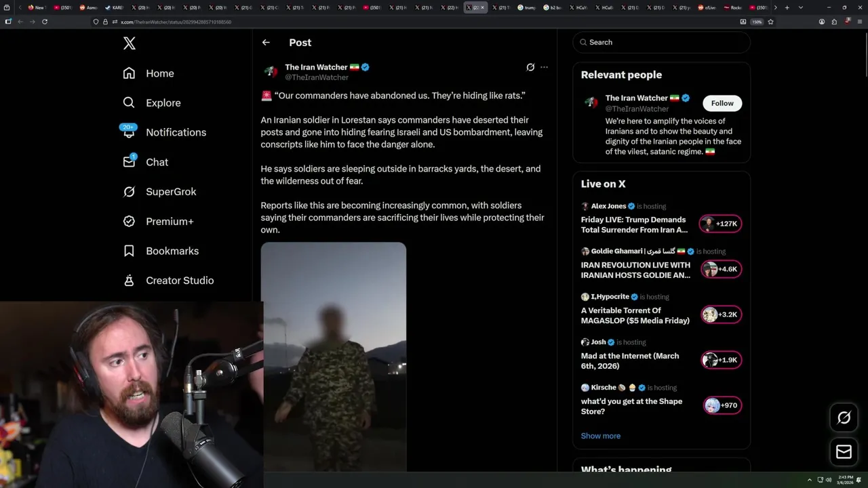Follow The Iran Watcher
Image resolution: width=868 pixels, height=488 pixels.
(722, 103)
